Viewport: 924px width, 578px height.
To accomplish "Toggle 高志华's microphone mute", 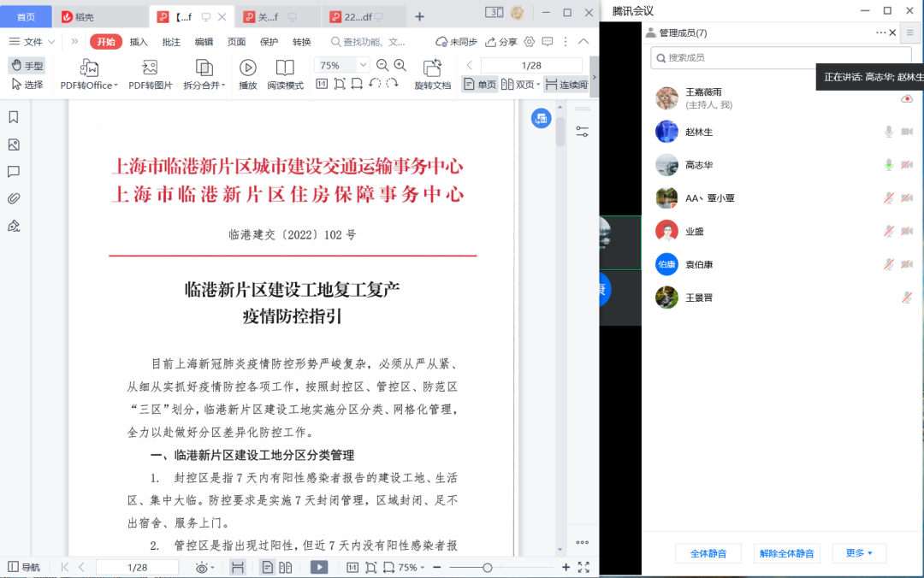I will click(x=889, y=165).
